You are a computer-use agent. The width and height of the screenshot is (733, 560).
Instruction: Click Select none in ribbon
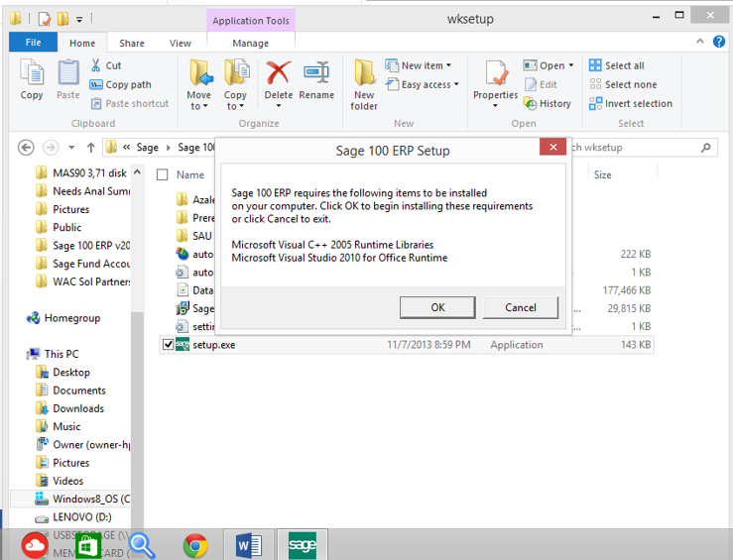tap(623, 84)
